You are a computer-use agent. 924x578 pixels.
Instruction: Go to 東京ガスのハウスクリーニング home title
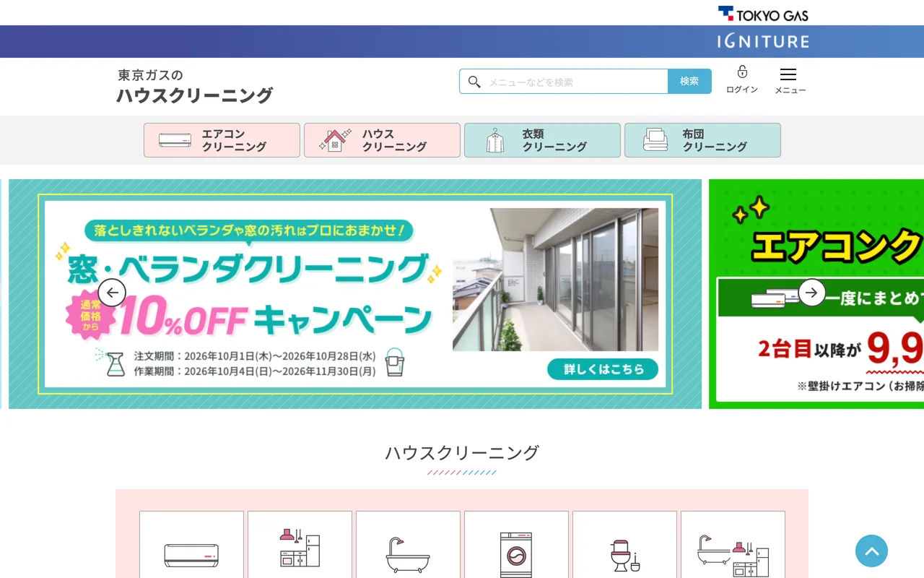195,86
